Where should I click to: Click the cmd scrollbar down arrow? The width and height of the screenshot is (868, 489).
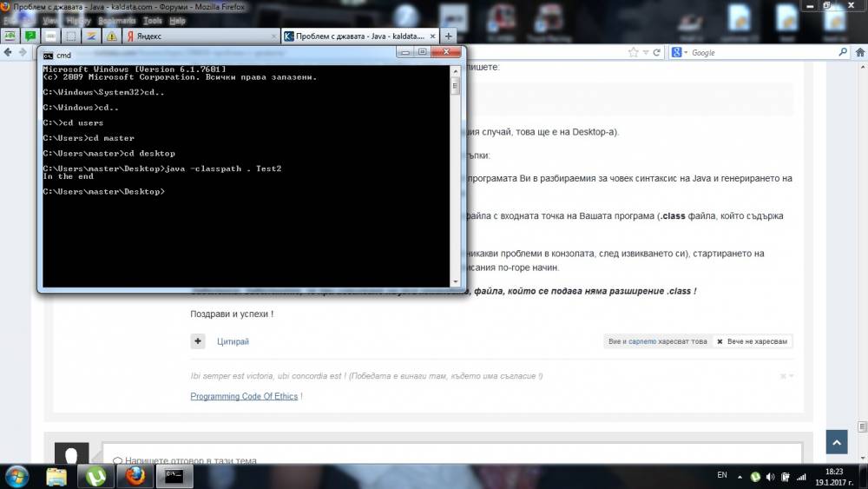point(456,282)
